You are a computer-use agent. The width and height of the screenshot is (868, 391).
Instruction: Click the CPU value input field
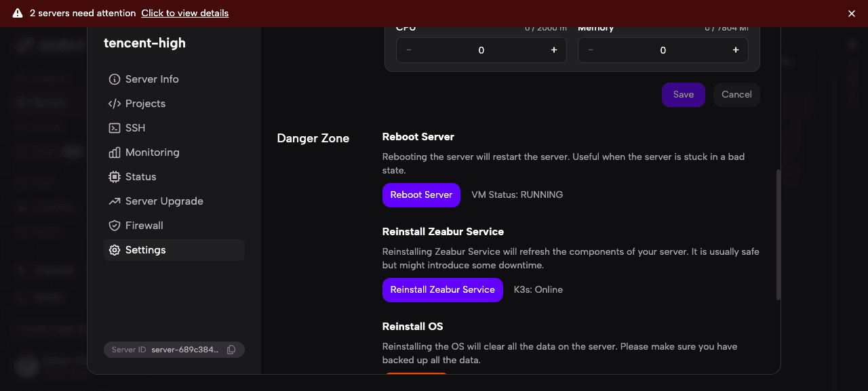(481, 49)
